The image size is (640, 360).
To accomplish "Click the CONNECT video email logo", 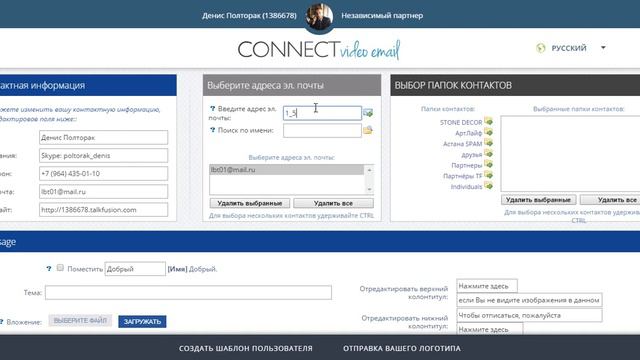I will tap(319, 49).
